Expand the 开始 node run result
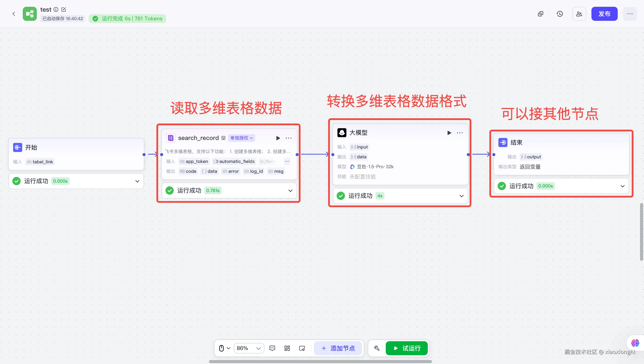 click(x=137, y=181)
